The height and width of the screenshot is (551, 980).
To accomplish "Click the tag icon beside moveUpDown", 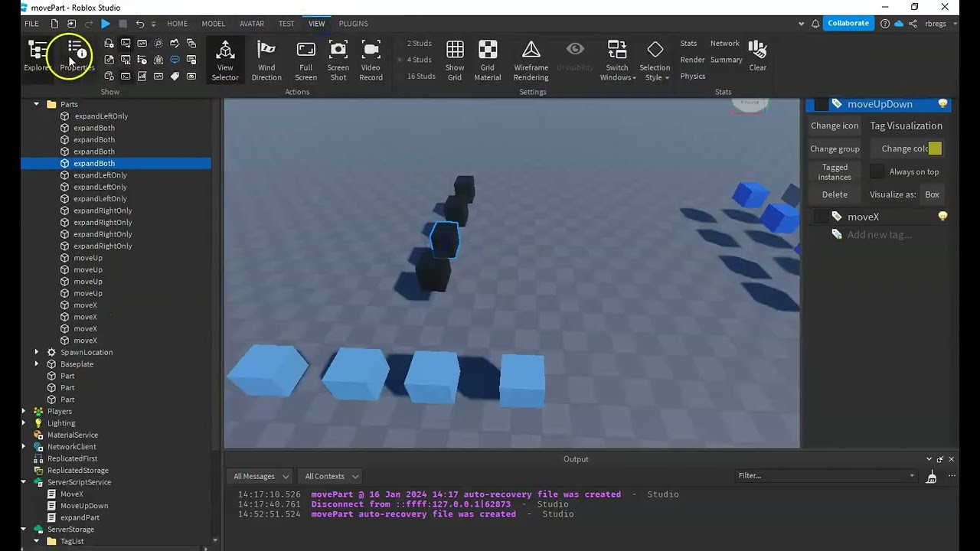I will [x=837, y=104].
